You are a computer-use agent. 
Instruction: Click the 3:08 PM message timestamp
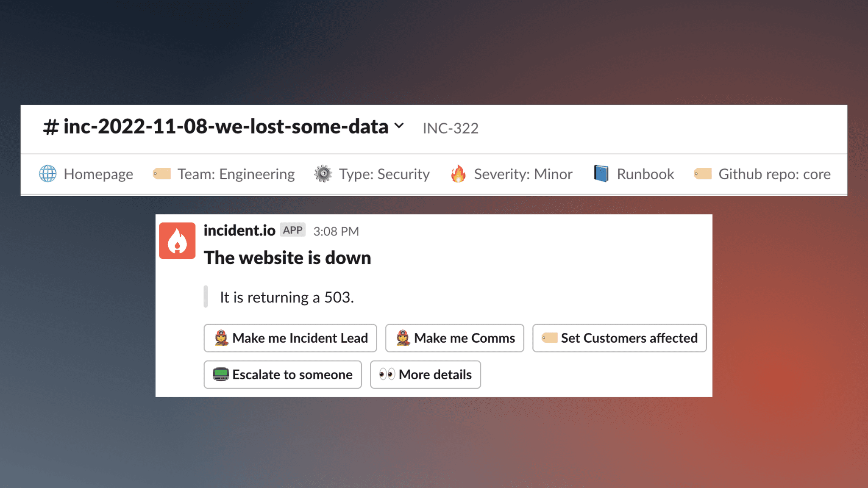pyautogui.click(x=336, y=231)
